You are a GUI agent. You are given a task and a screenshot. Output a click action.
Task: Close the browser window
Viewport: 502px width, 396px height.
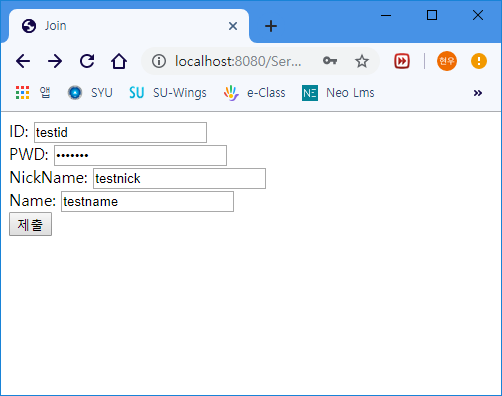pos(478,15)
